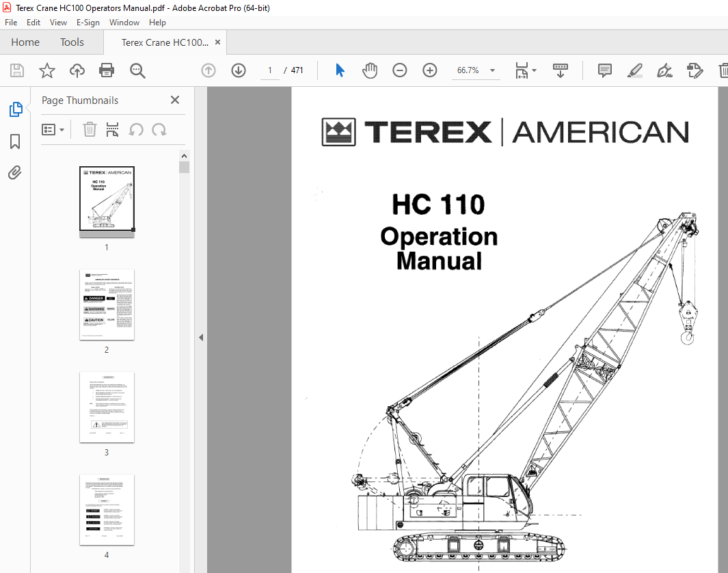728x573 pixels.
Task: Zoom out with minus icon
Action: click(400, 70)
